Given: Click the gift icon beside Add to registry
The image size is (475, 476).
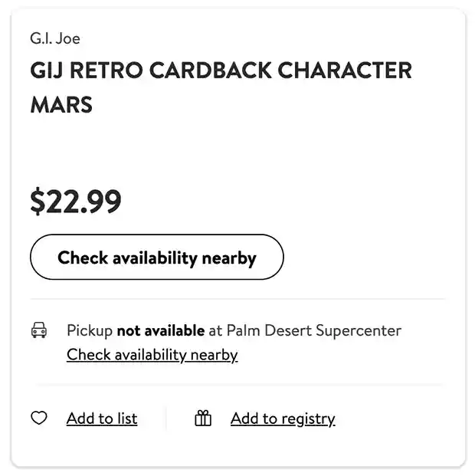Looking at the screenshot, I should pos(203,419).
